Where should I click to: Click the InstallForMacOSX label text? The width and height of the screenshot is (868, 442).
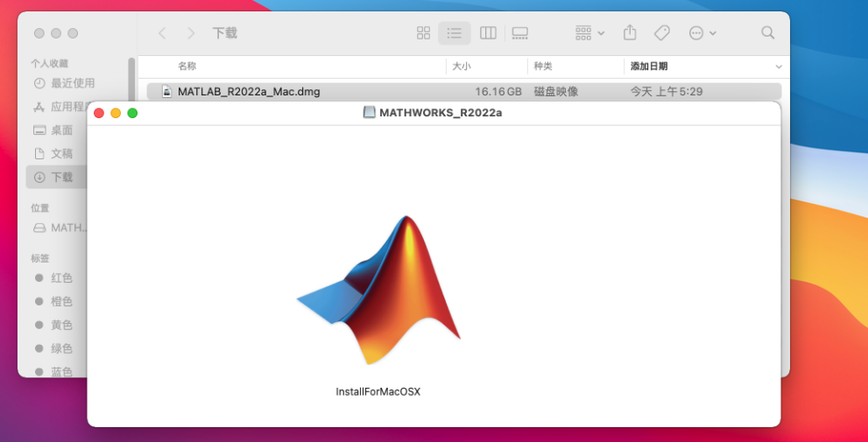[x=378, y=391]
